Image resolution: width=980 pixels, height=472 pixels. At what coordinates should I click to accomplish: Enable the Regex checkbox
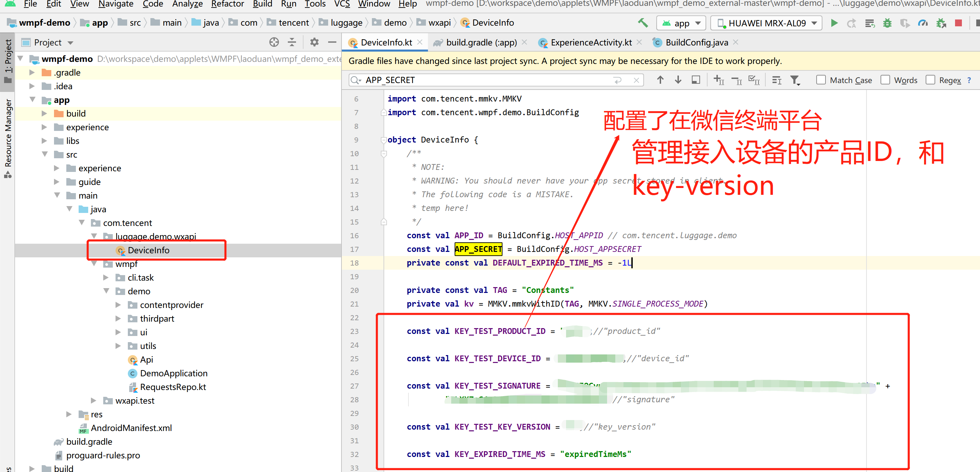[930, 80]
